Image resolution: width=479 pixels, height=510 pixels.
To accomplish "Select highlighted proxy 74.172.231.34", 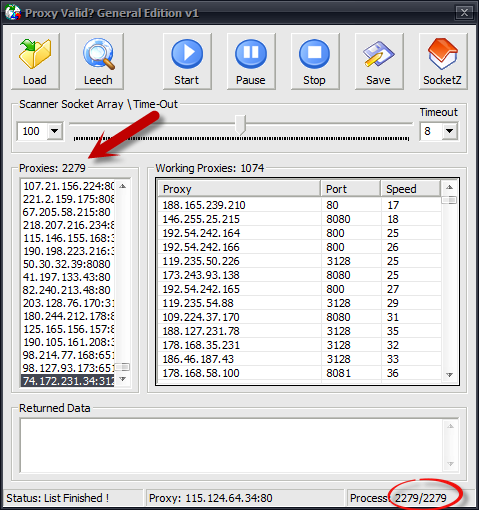I will point(68,381).
